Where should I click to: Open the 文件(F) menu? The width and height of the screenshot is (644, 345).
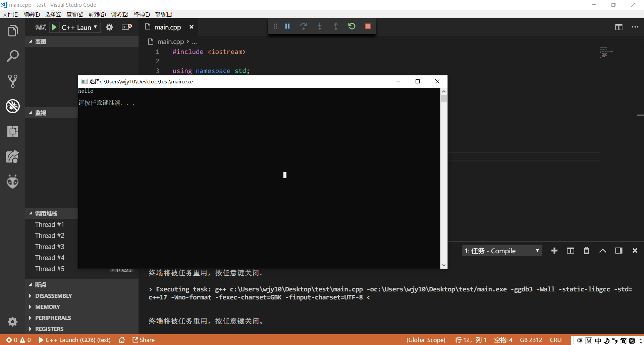[10, 14]
